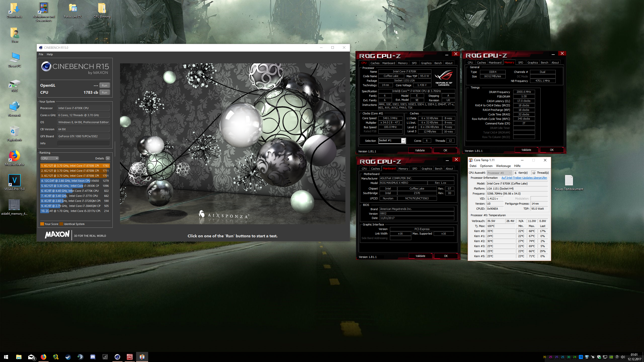The width and height of the screenshot is (644, 362).
Task: Open File Explorer from taskbar
Action: click(19, 357)
